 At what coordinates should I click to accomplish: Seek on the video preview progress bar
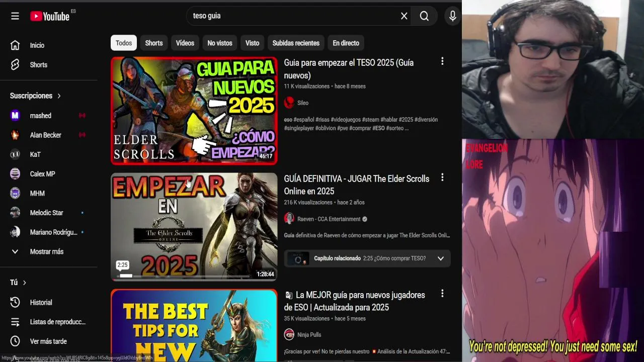[x=184, y=276]
